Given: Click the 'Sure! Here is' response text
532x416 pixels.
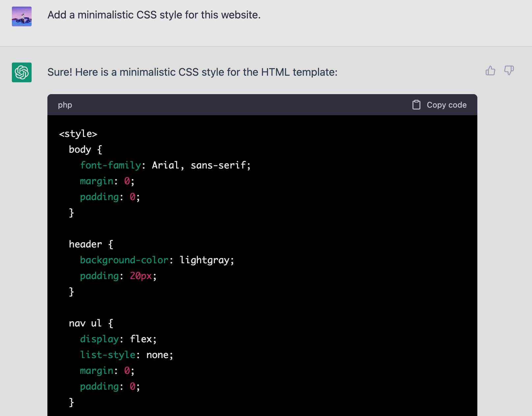Looking at the screenshot, I should point(192,72).
